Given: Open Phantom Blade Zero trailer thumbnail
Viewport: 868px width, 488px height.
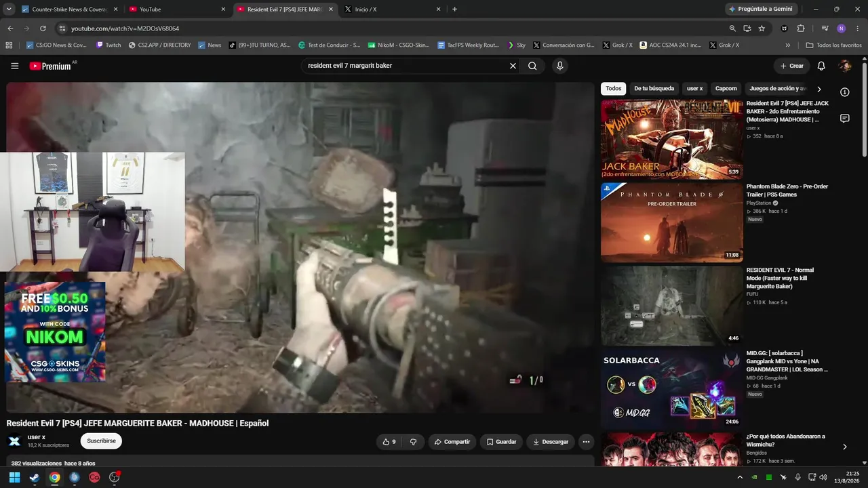Looking at the screenshot, I should tap(672, 222).
